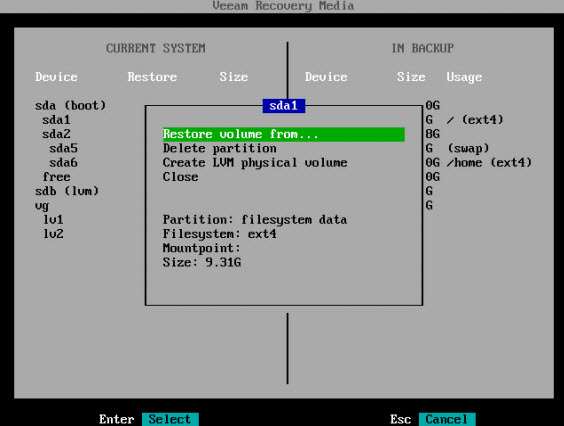The width and height of the screenshot is (564, 426).
Task: Click the Veeam Recovery Media title
Action: pyautogui.click(x=283, y=6)
